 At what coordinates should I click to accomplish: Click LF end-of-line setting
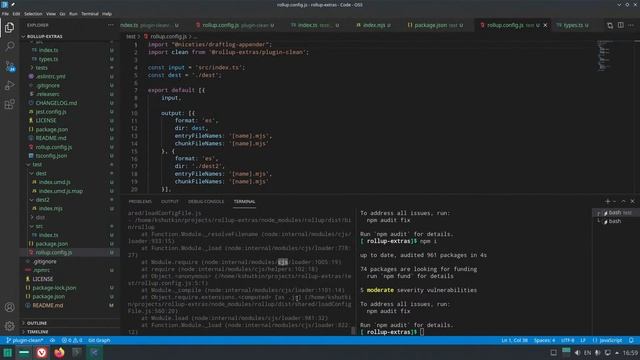pos(583,340)
